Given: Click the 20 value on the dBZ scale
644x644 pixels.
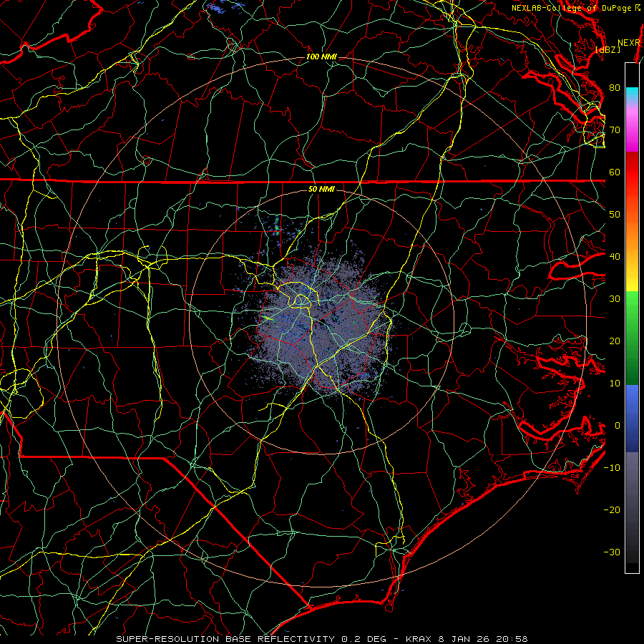Looking at the screenshot, I should (x=615, y=341).
